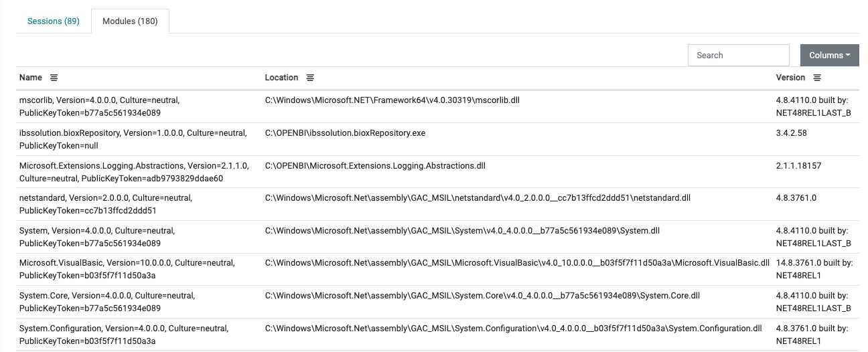Open the Location column filter menu icon
Image resolution: width=868 pixels, height=352 pixels.
[x=310, y=78]
